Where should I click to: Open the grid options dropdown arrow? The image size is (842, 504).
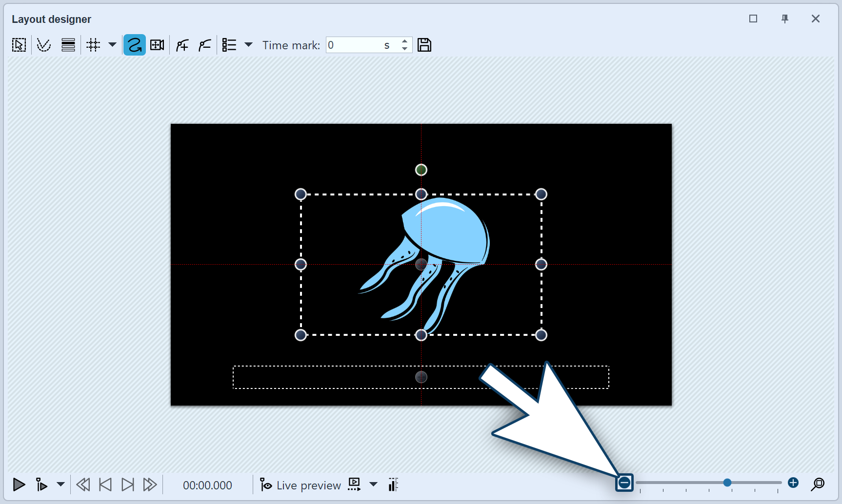[112, 45]
